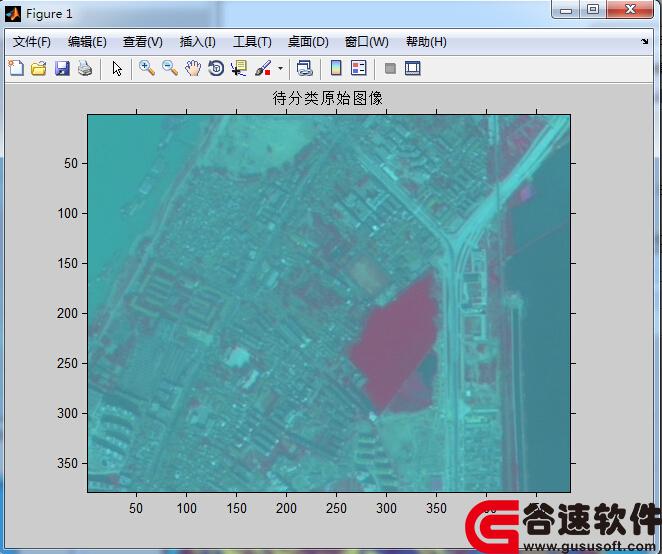The height and width of the screenshot is (554, 662).
Task: Click the New Figure icon
Action: tap(16, 68)
